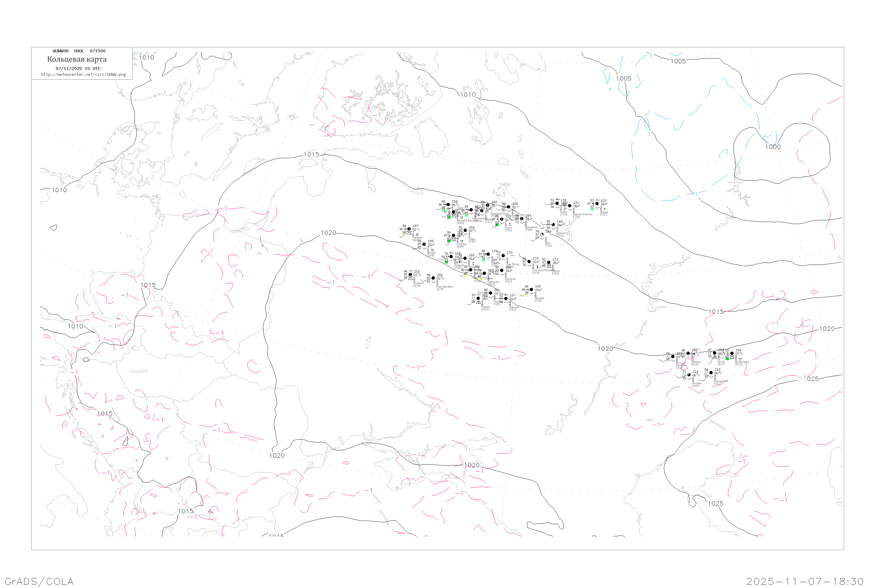Open the meteocenter.net UUWW.png URL
This screenshot has height=588, width=882.
83,75
